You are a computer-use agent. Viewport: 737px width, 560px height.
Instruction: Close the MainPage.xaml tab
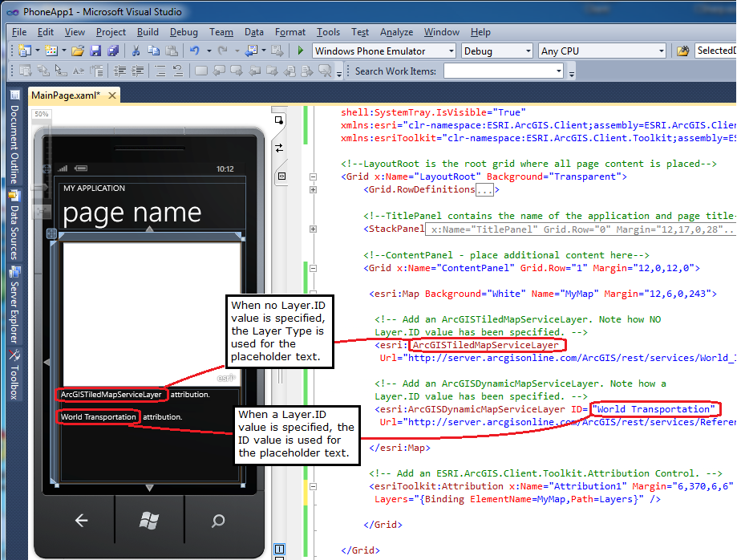point(112,95)
